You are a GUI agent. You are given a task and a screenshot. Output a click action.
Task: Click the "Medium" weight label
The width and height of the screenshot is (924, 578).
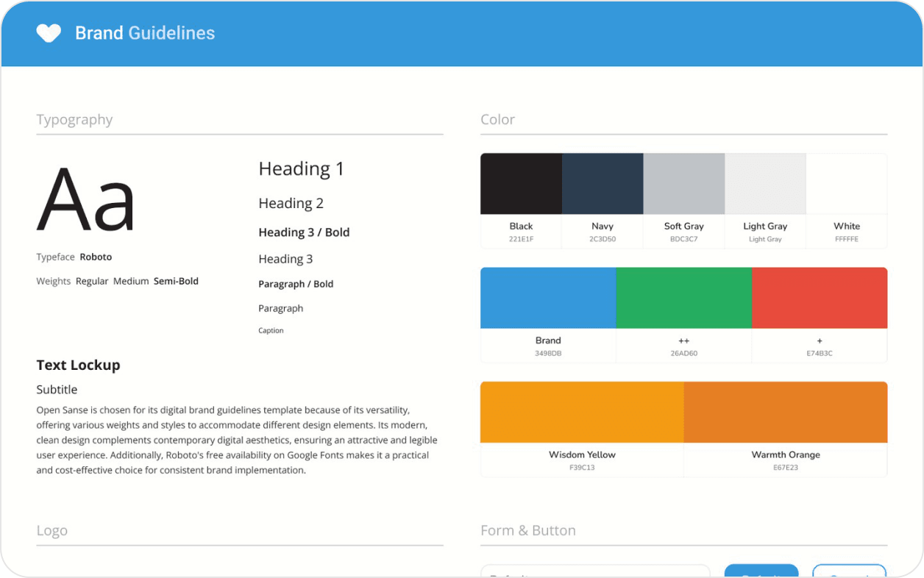click(131, 281)
